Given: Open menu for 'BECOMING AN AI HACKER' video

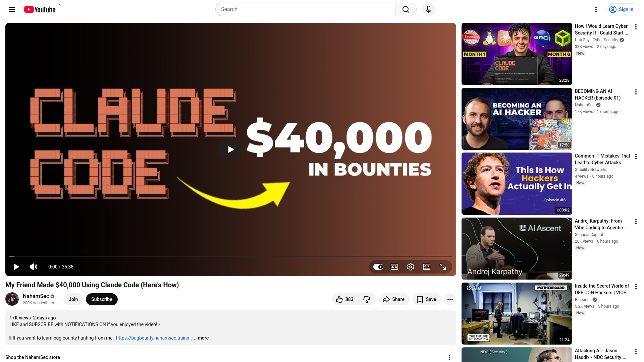Looking at the screenshot, I should click(636, 92).
